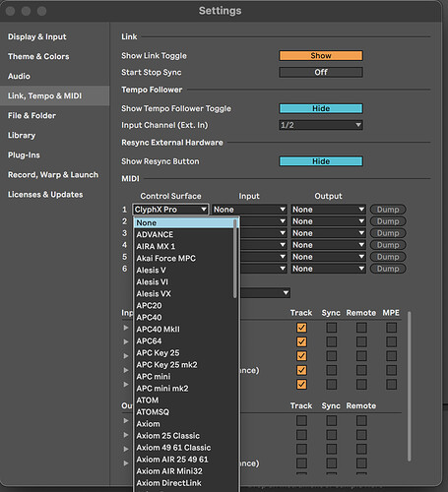The image size is (448, 492).
Task: Select Akai Force MPC control surface
Action: pos(184,258)
